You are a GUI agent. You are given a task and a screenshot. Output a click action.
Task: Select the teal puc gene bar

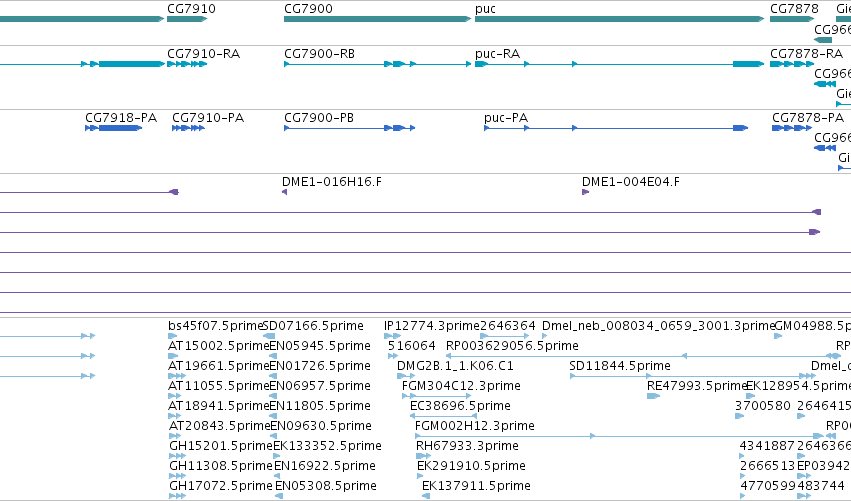pos(619,19)
